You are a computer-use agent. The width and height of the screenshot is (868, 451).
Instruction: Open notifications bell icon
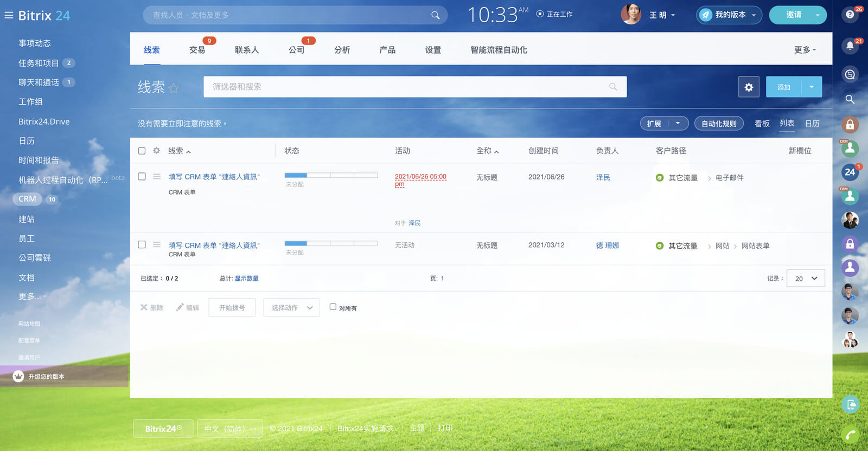[850, 46]
